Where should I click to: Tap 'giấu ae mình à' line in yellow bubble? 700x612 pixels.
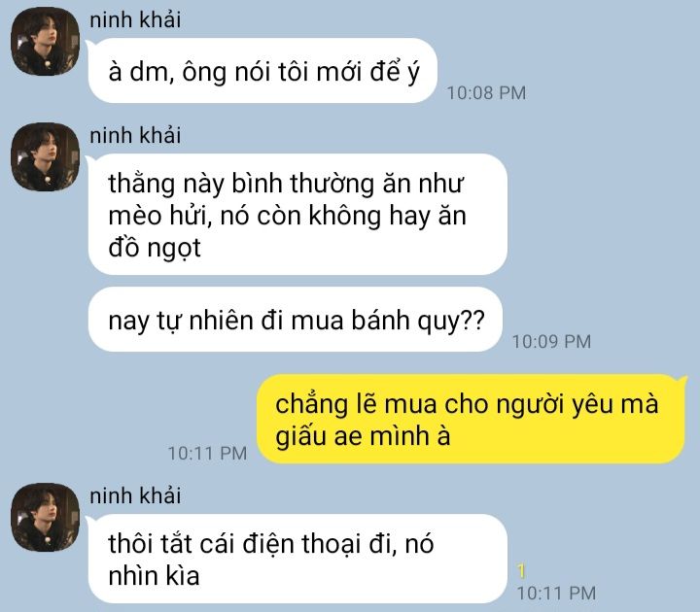tap(363, 436)
